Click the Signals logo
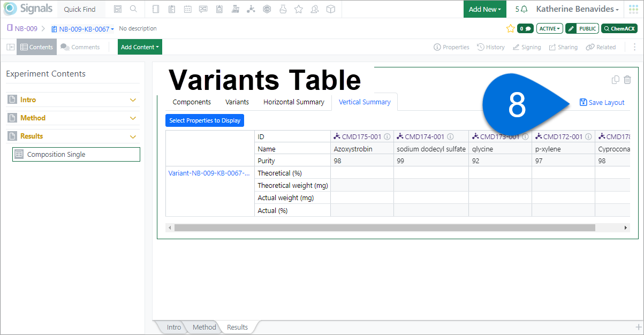Viewport: 644px width, 335px height. pos(28,9)
